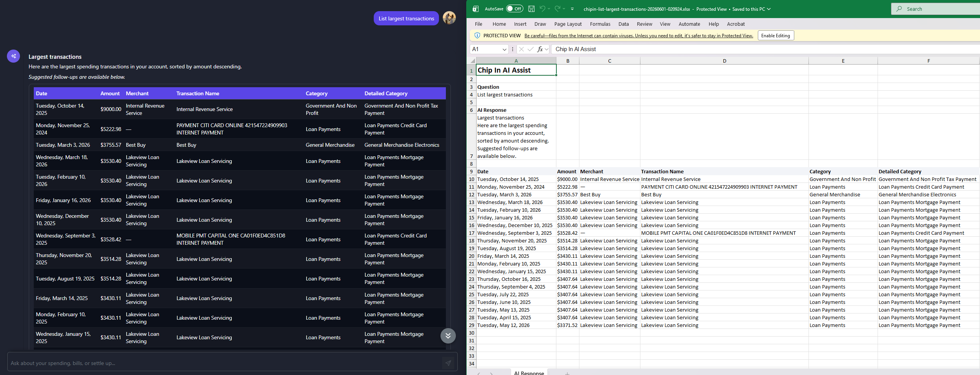Open the View ribbon tab
This screenshot has height=375, width=980.
pyautogui.click(x=665, y=24)
